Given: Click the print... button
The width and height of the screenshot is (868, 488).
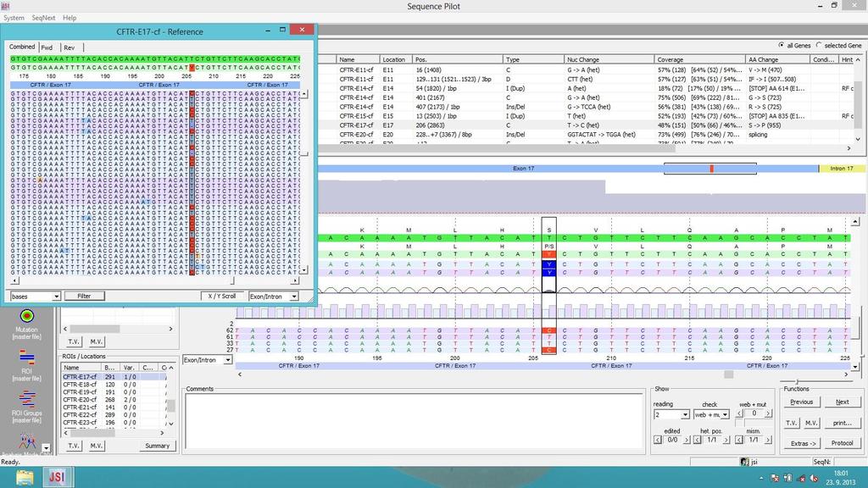Looking at the screenshot, I should 842,423.
